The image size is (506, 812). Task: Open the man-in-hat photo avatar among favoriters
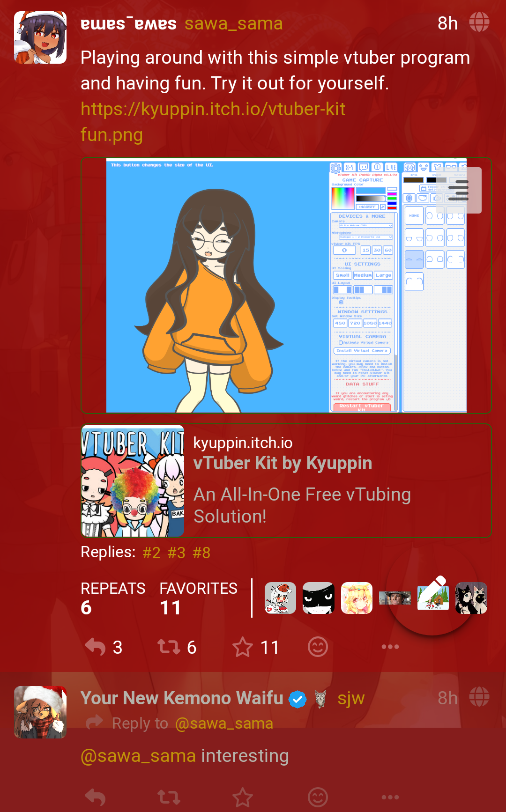point(395,598)
